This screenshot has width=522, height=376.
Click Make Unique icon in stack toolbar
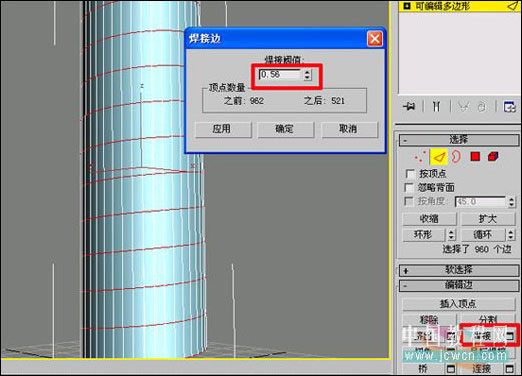click(x=463, y=107)
